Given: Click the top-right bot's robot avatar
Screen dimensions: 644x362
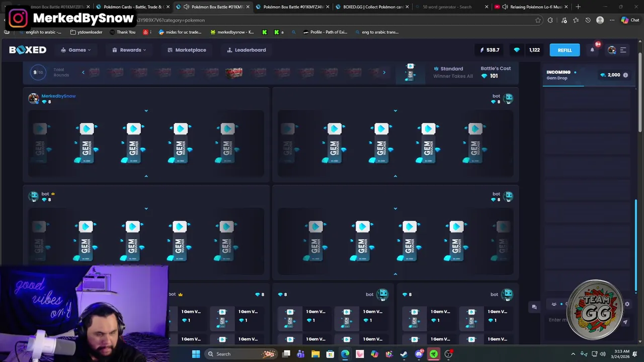Looking at the screenshot, I should click(508, 98).
